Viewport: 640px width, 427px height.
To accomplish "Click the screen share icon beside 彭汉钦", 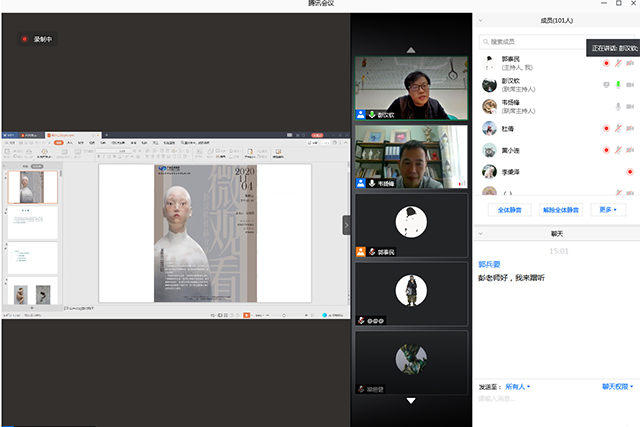I will 606,84.
